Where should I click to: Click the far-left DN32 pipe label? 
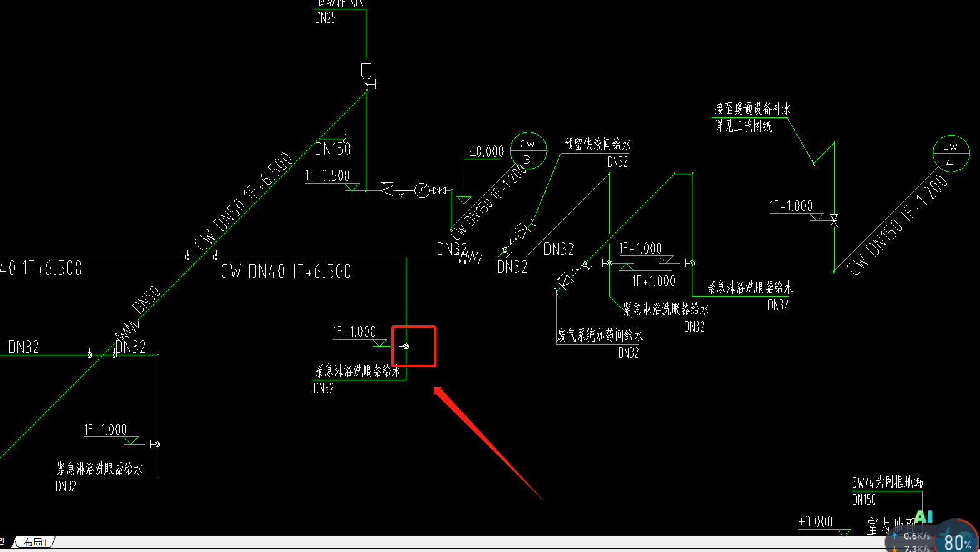click(x=24, y=347)
